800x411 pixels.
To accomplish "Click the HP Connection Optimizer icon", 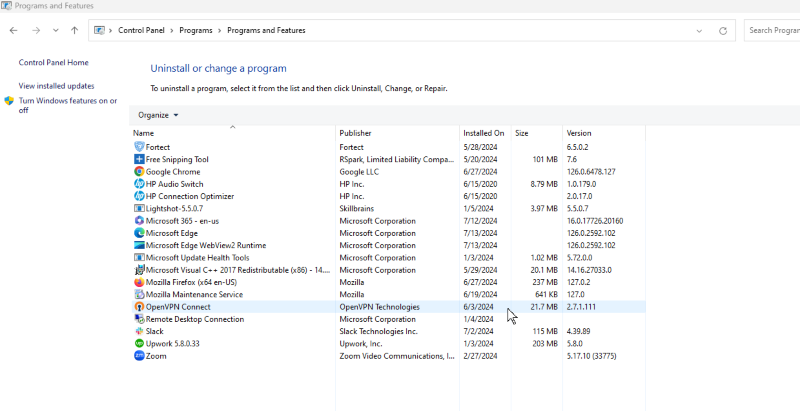I will [139, 196].
